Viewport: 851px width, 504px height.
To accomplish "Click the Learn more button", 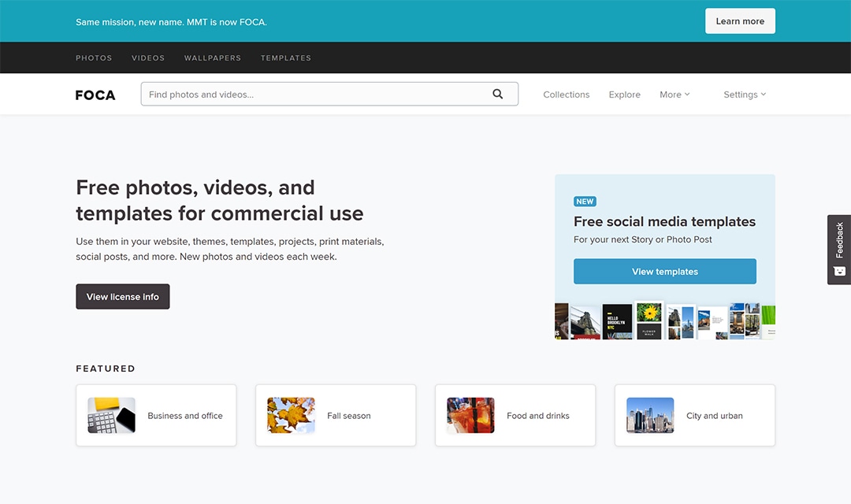I will pyautogui.click(x=740, y=21).
